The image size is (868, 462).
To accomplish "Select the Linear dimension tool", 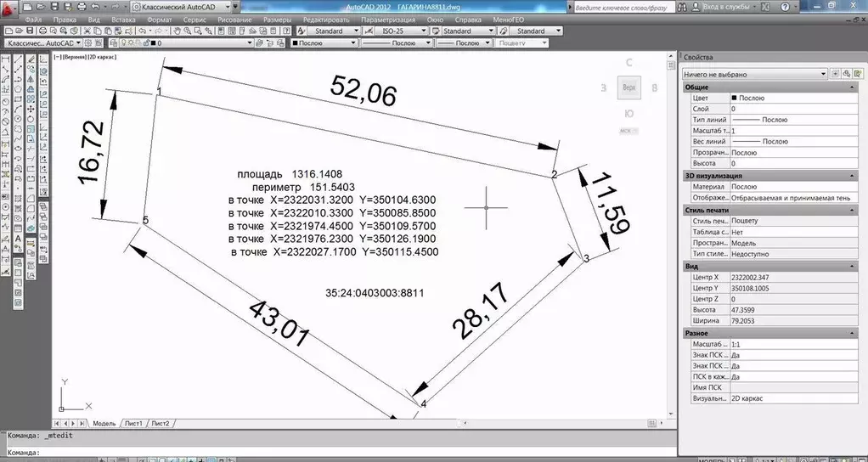I will 6,59.
